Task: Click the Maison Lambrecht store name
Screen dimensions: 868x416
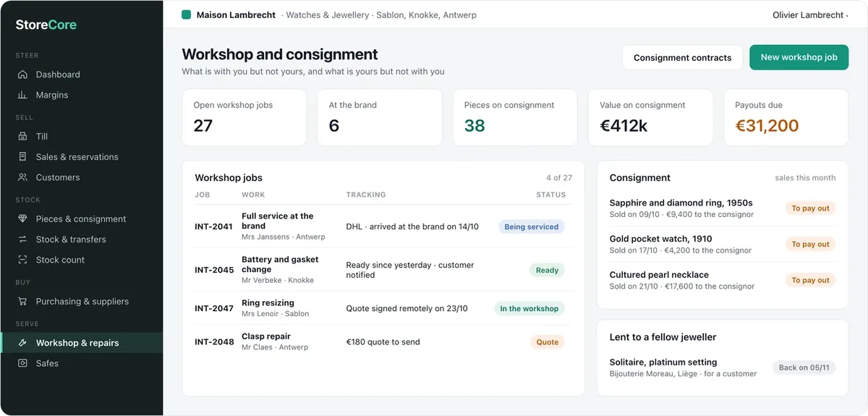Action: (236, 14)
